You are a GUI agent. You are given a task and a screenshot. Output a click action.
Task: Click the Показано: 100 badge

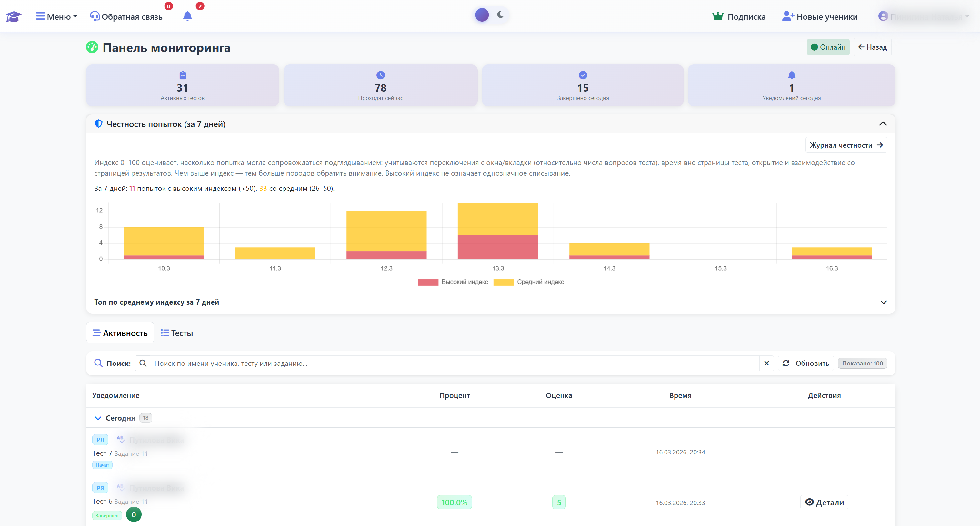pyautogui.click(x=862, y=363)
